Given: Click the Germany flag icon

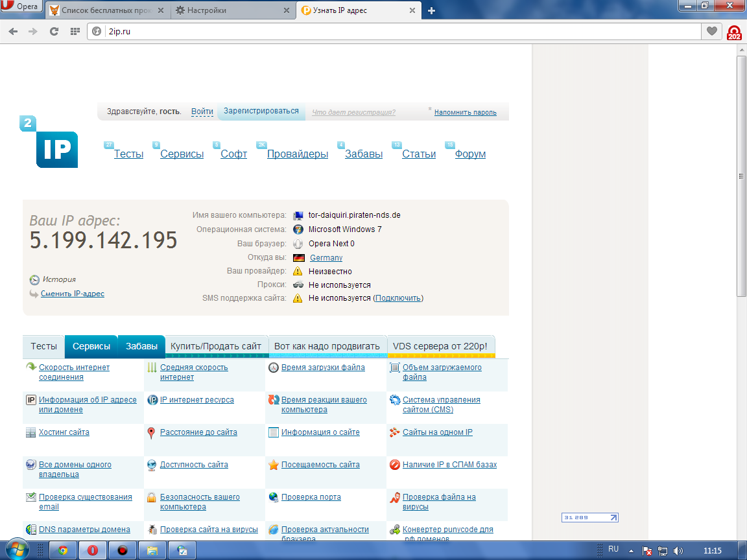Looking at the screenshot, I should 299,257.
